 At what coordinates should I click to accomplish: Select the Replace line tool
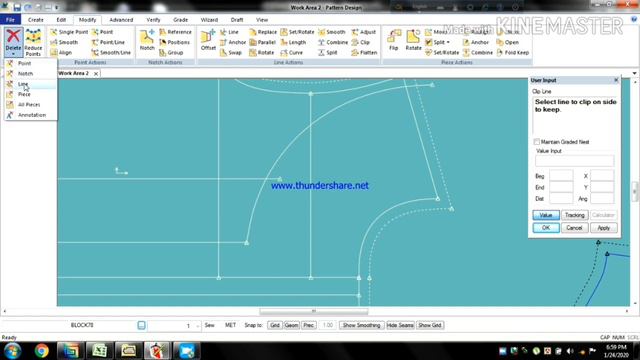[263, 32]
